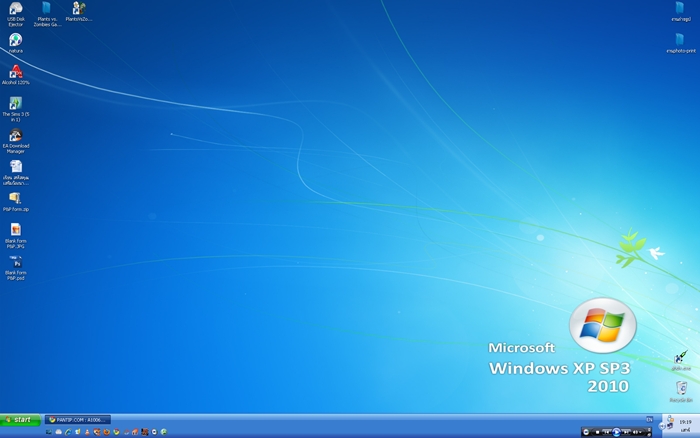Select the top-right desktop folder with Thai name

[680, 12]
